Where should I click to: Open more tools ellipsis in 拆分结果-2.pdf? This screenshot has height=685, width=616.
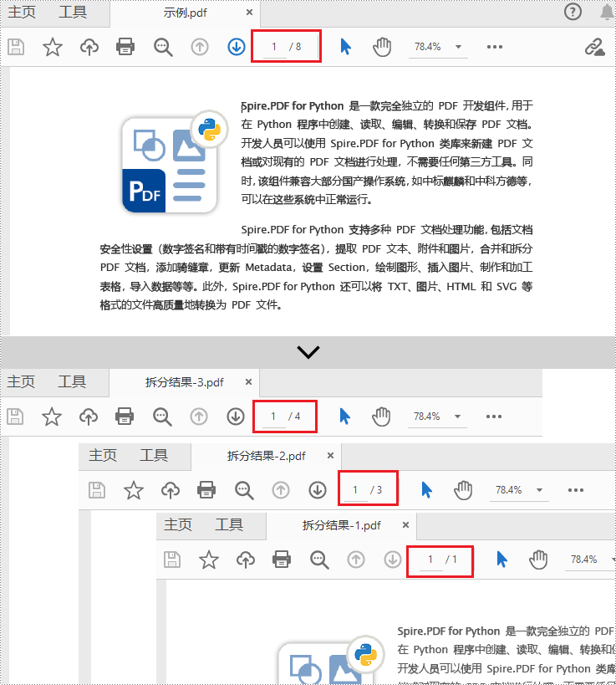coord(576,490)
